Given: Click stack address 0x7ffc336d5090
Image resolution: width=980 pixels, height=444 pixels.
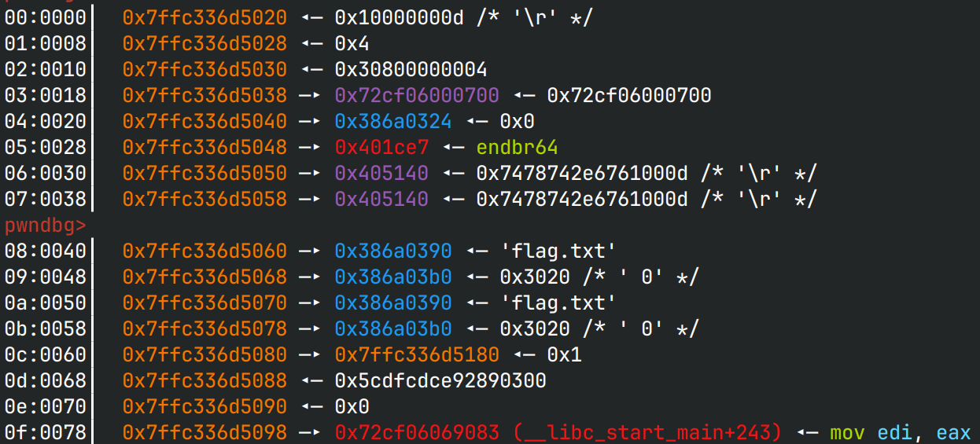Looking at the screenshot, I should click(x=204, y=406).
